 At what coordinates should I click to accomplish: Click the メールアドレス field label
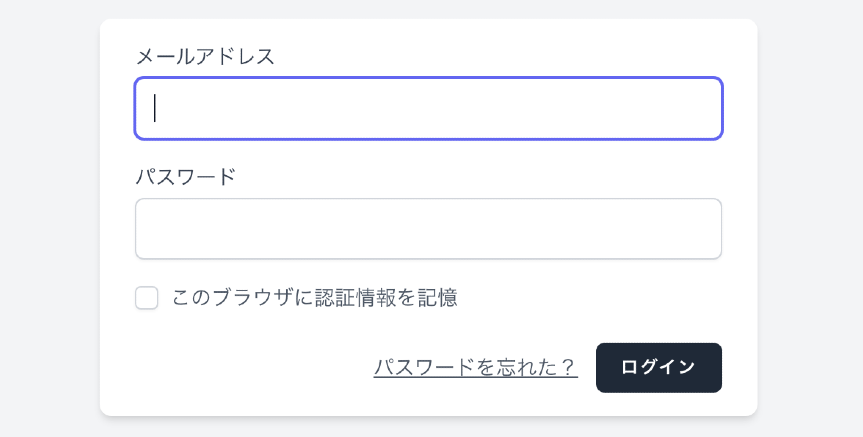pyautogui.click(x=205, y=56)
